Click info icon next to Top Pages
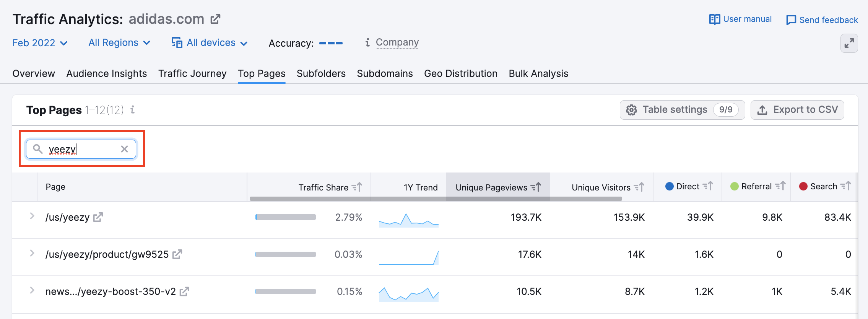Image resolution: width=868 pixels, height=319 pixels. point(132,110)
